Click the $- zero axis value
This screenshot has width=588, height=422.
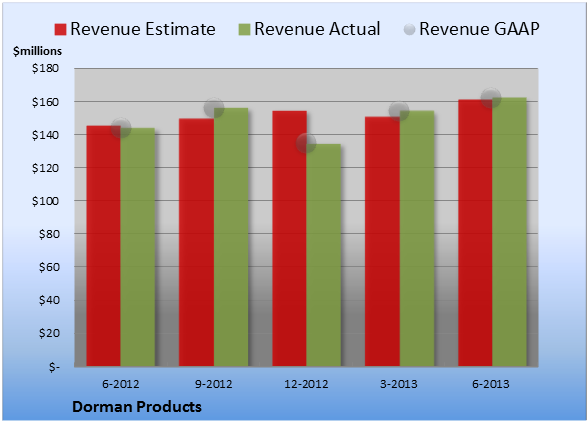coord(54,367)
